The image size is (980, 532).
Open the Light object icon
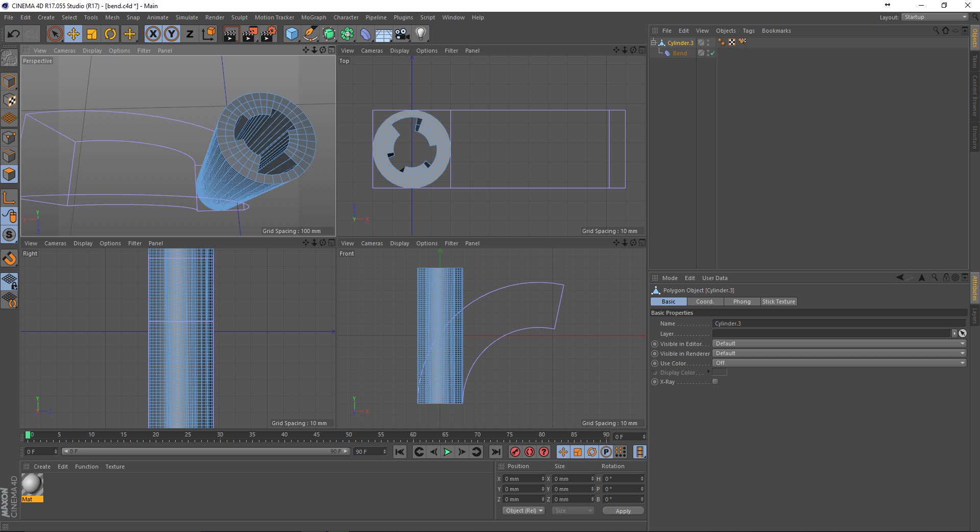[420, 34]
